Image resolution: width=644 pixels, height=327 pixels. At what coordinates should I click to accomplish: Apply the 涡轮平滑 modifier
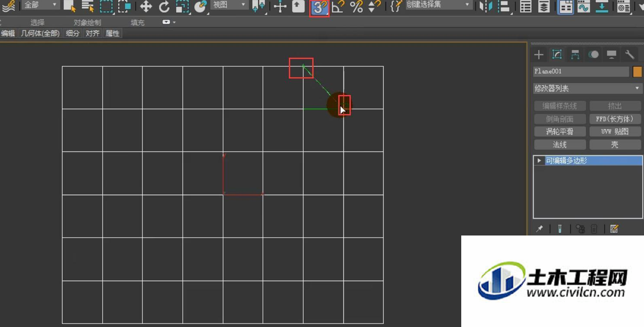[x=560, y=131]
